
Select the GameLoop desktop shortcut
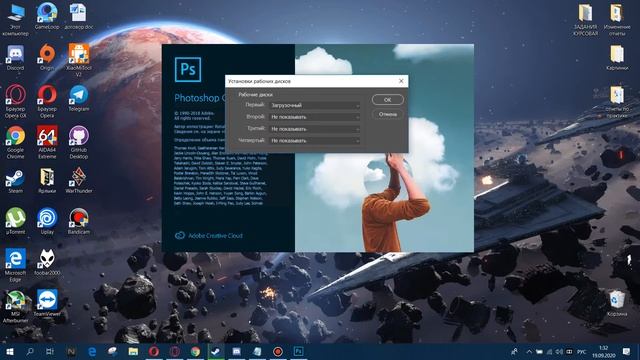click(47, 16)
